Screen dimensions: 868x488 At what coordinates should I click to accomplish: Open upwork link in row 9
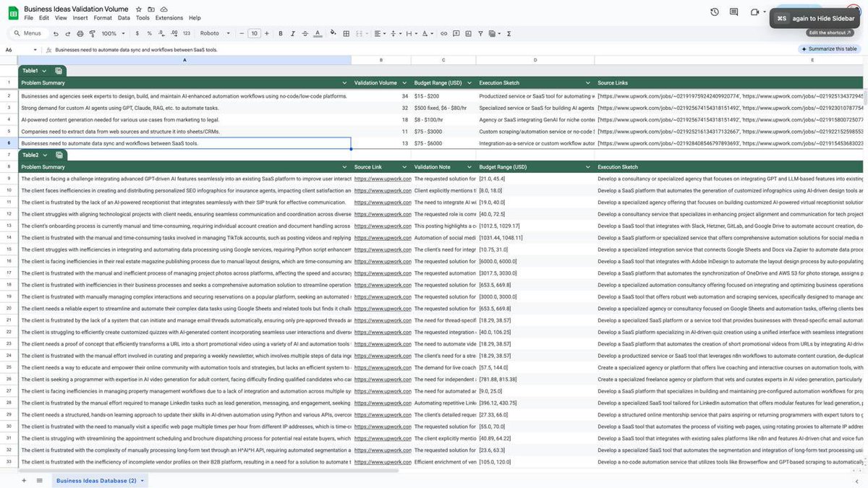coord(383,179)
